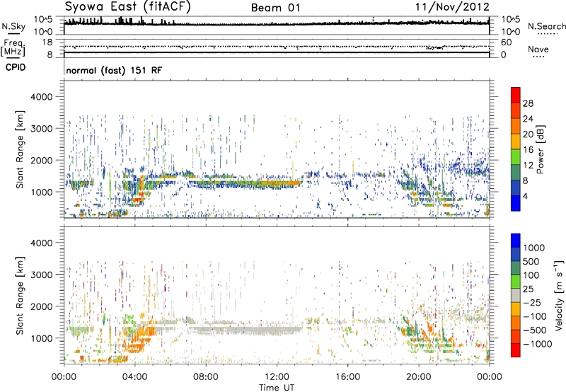Click the 'Velocity [m s-1]' color bar title
This screenshot has width=566, height=392.
[x=559, y=295]
